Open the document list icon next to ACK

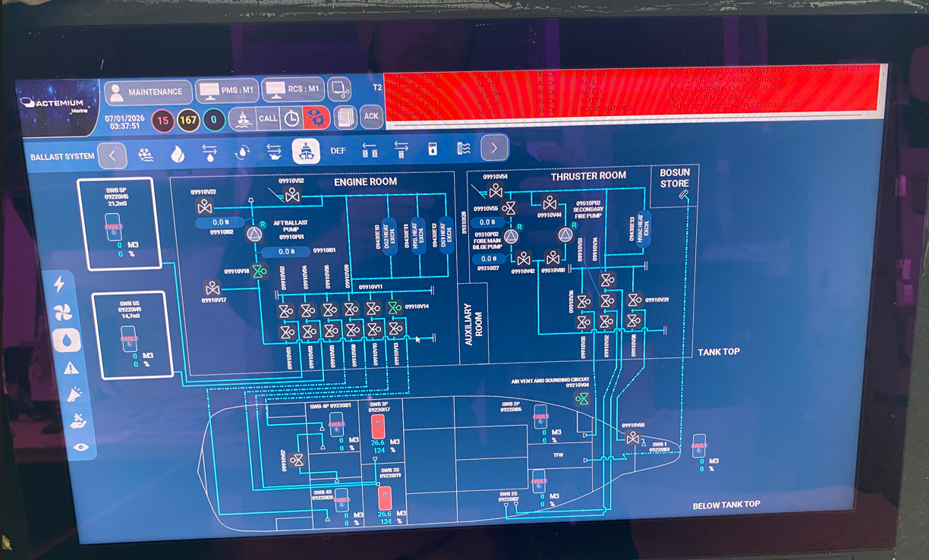(x=345, y=118)
